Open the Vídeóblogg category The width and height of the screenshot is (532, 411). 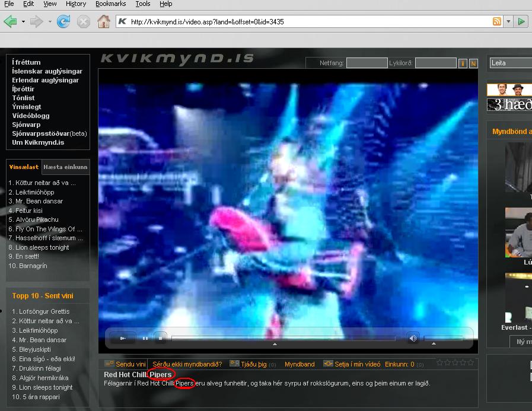[30, 116]
